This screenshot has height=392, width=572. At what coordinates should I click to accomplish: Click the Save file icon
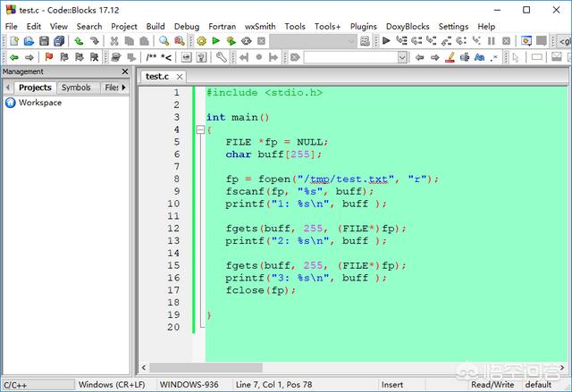pos(44,41)
